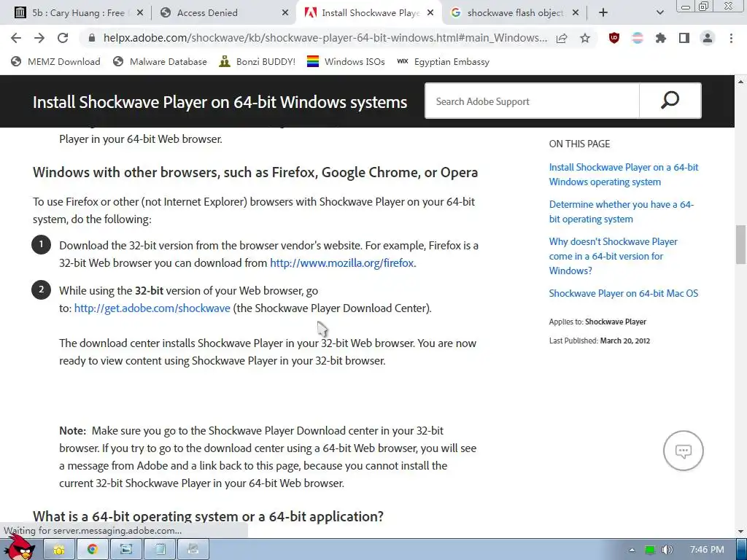The height and width of the screenshot is (560, 747).
Task: Click 'Windows with other browsers' heading
Action: click(255, 172)
